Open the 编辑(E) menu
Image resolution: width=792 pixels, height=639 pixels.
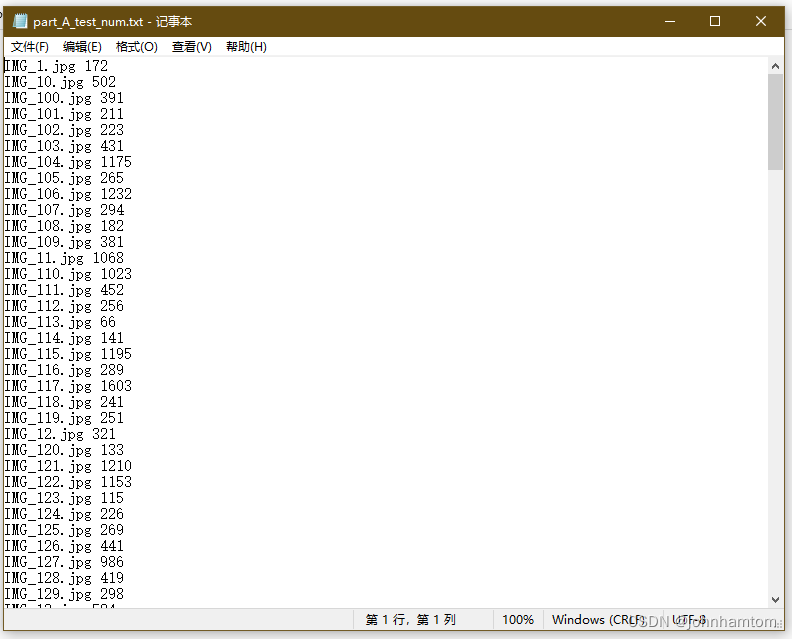[x=82, y=47]
